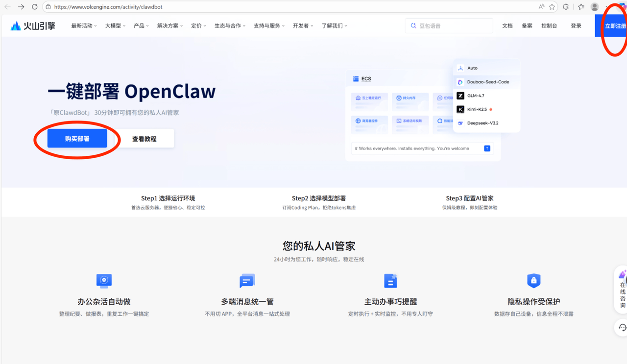627x364 pixels.
Task: Click the Auto model icon
Action: pyautogui.click(x=460, y=68)
